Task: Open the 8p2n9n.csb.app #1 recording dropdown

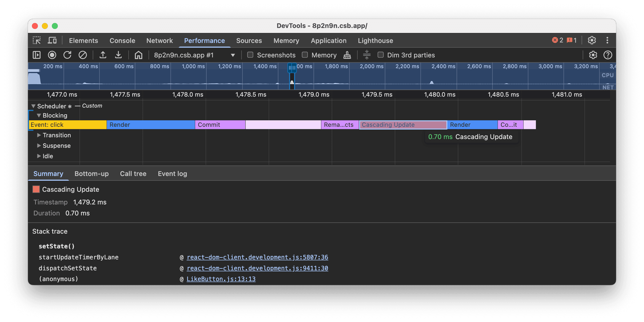Action: (x=194, y=55)
